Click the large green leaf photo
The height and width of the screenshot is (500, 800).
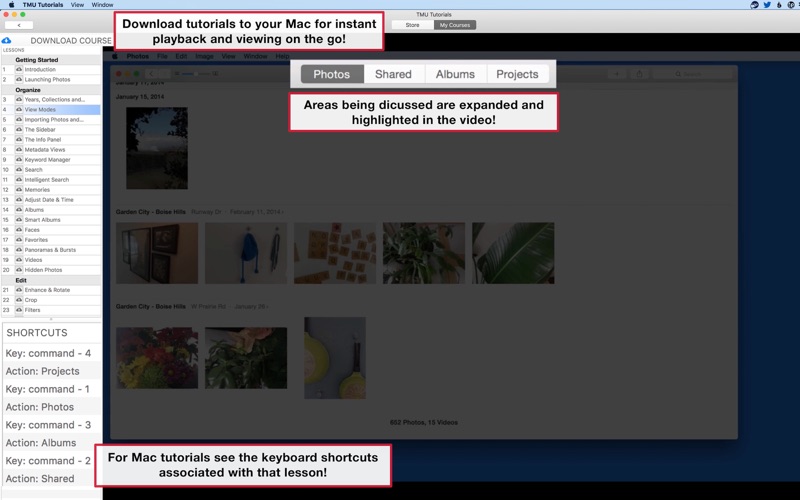pyautogui.click(x=513, y=253)
